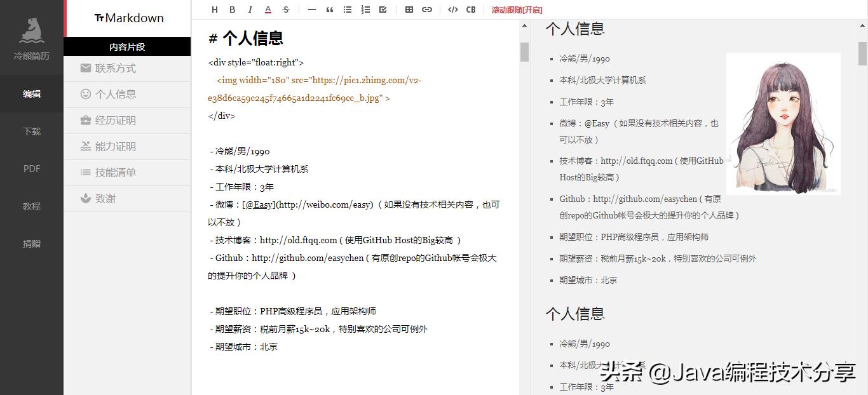This screenshot has height=395, width=868.
Task: Insert a heading with the H icon
Action: click(x=214, y=10)
